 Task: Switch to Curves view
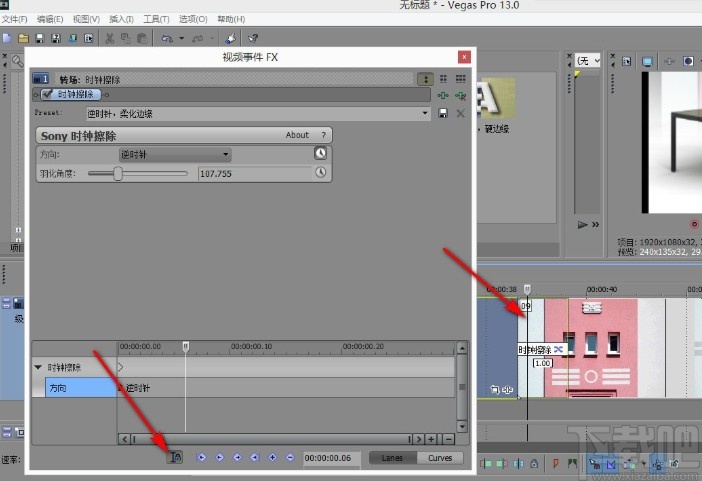(440, 458)
